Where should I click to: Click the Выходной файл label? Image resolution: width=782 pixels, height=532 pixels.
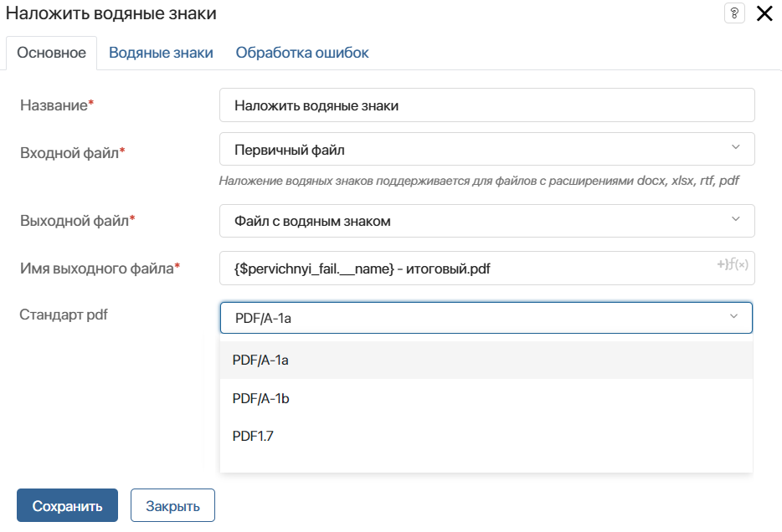pyautogui.click(x=77, y=220)
